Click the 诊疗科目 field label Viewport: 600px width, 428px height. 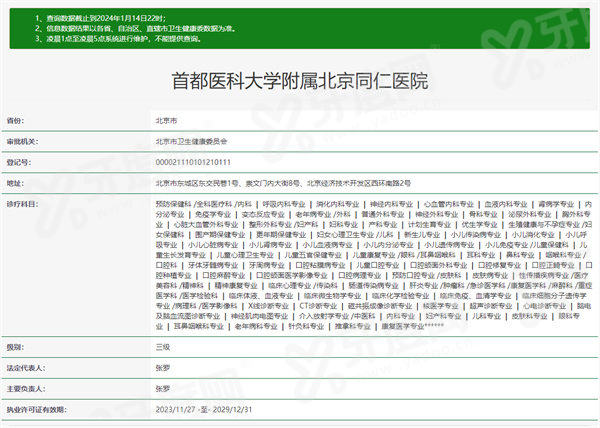[x=23, y=204]
